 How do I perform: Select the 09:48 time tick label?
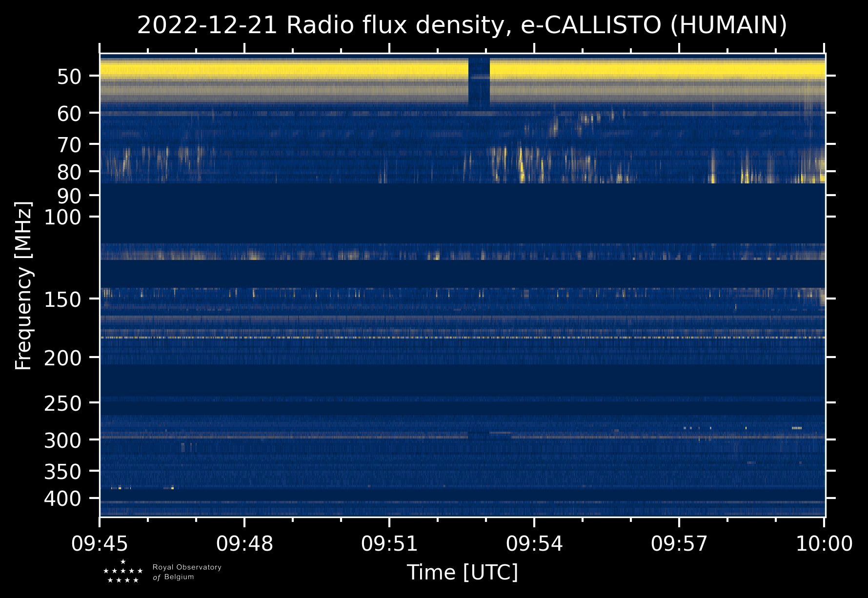pyautogui.click(x=244, y=543)
